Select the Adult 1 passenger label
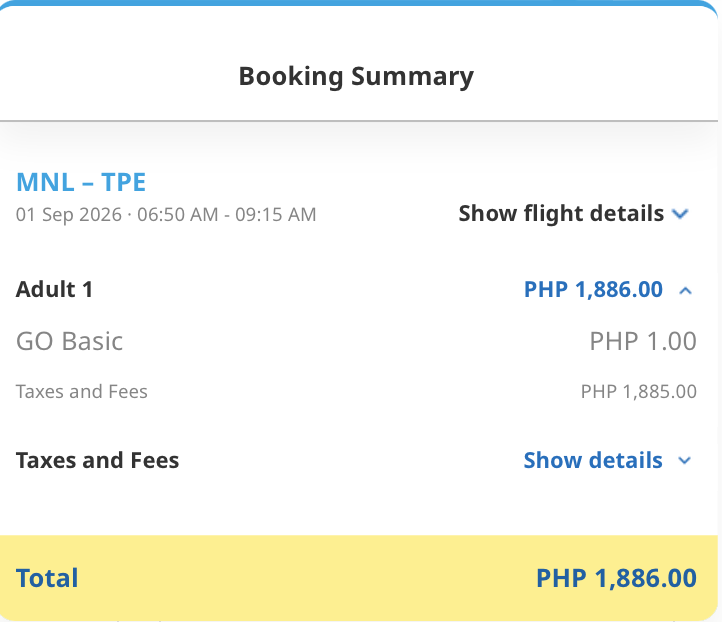The width and height of the screenshot is (722, 622). coord(54,290)
